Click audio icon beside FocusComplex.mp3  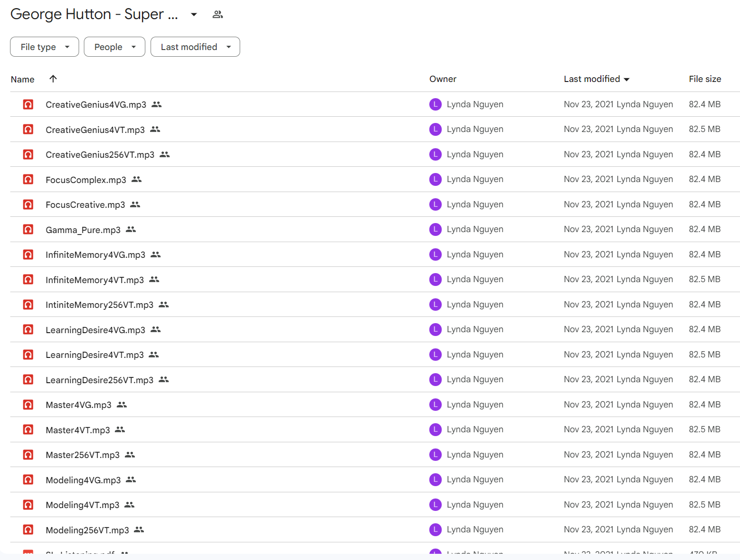[28, 179]
